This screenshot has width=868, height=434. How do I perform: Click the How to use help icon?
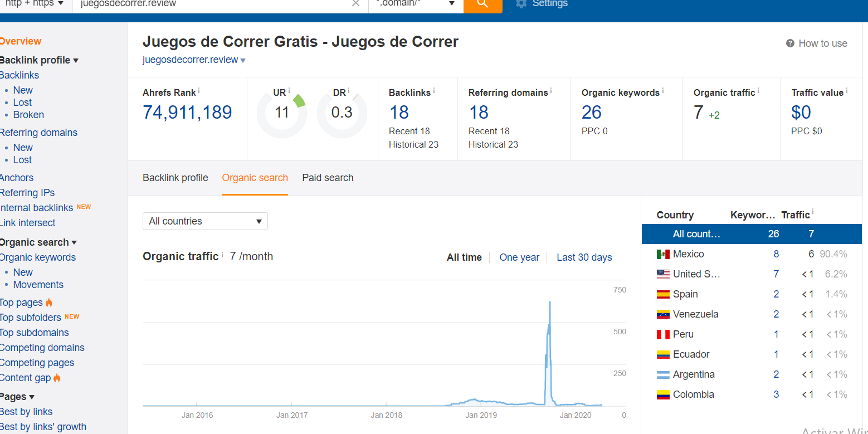click(x=790, y=43)
